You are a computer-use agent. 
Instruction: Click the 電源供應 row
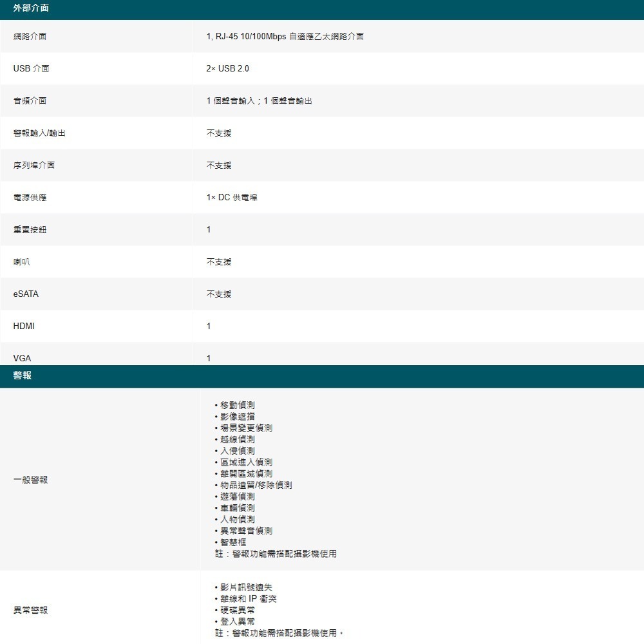point(28,197)
